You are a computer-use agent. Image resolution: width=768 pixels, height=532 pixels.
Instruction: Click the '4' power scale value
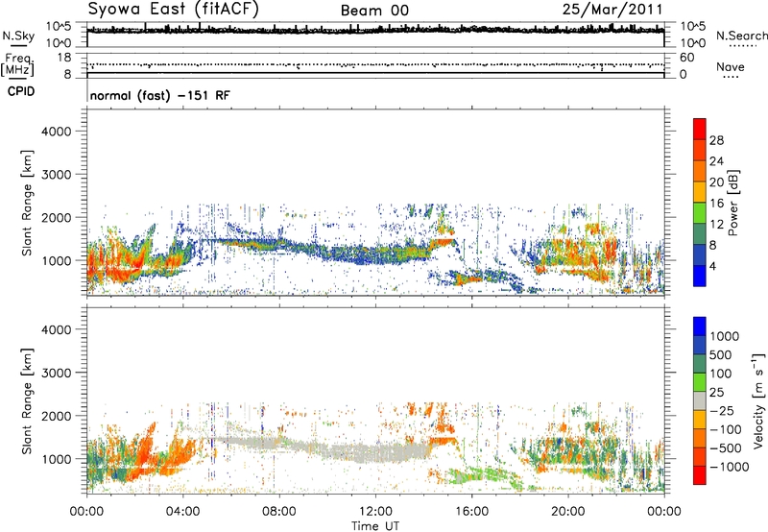pyautogui.click(x=713, y=267)
